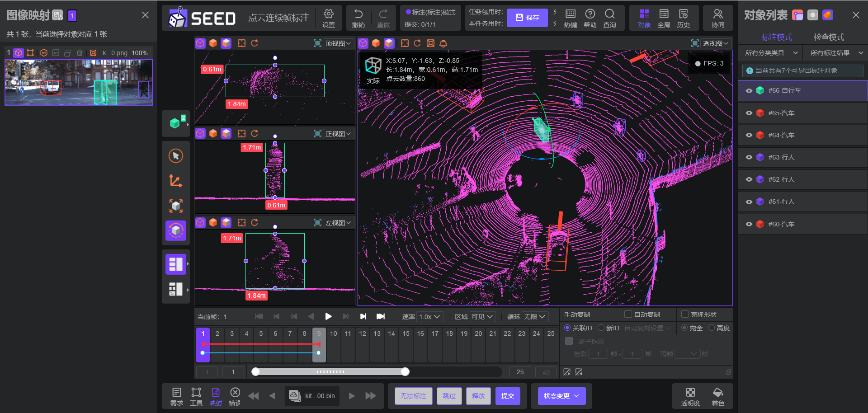Open the 设置 settings gear icon
868x413 pixels.
[x=328, y=14]
